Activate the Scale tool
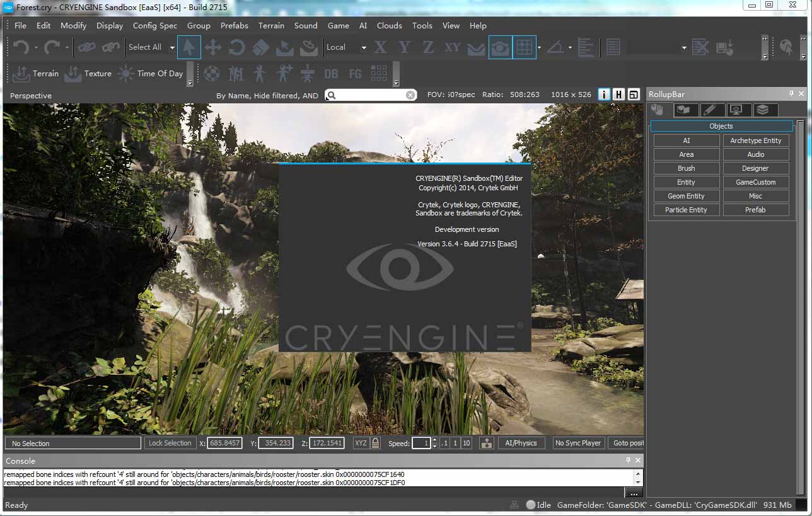Viewport: 812px width, 516px height. [261, 47]
